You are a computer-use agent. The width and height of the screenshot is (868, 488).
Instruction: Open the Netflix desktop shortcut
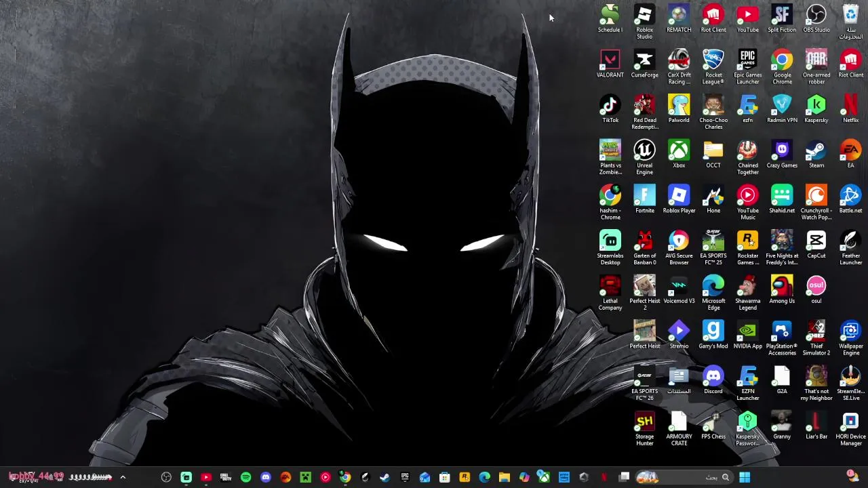(x=850, y=109)
